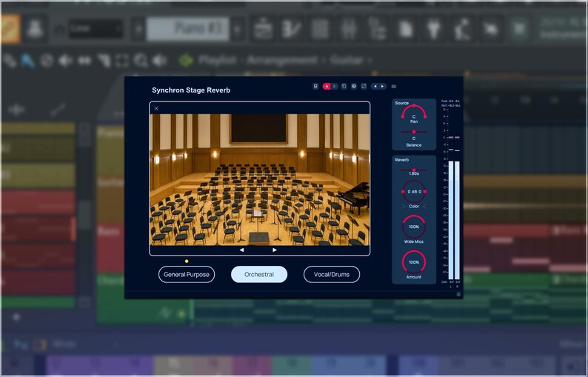The width and height of the screenshot is (588, 377).
Task: Click the left gain value 0.0 under meter
Action: [452, 281]
